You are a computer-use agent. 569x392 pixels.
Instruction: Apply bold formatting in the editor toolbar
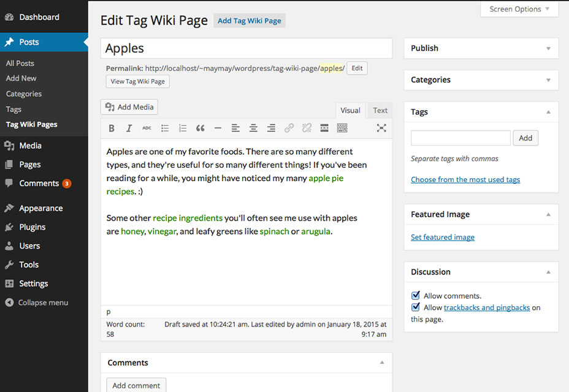click(x=112, y=128)
